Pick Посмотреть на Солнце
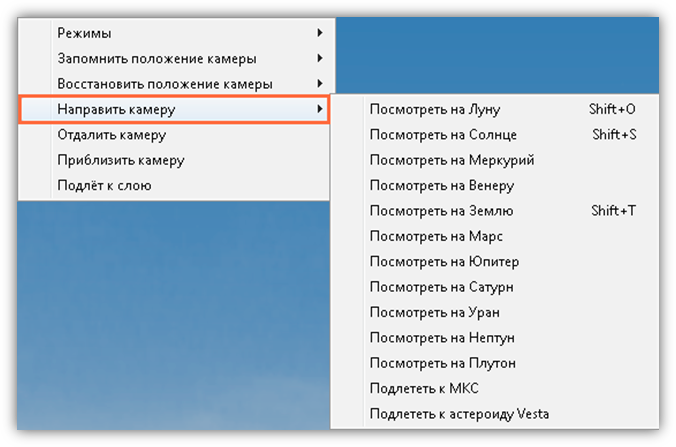The width and height of the screenshot is (676, 447). pyautogui.click(x=441, y=134)
